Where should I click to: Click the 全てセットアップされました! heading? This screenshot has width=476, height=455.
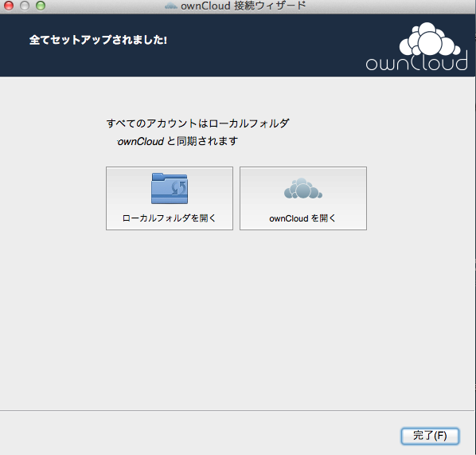[x=98, y=40]
